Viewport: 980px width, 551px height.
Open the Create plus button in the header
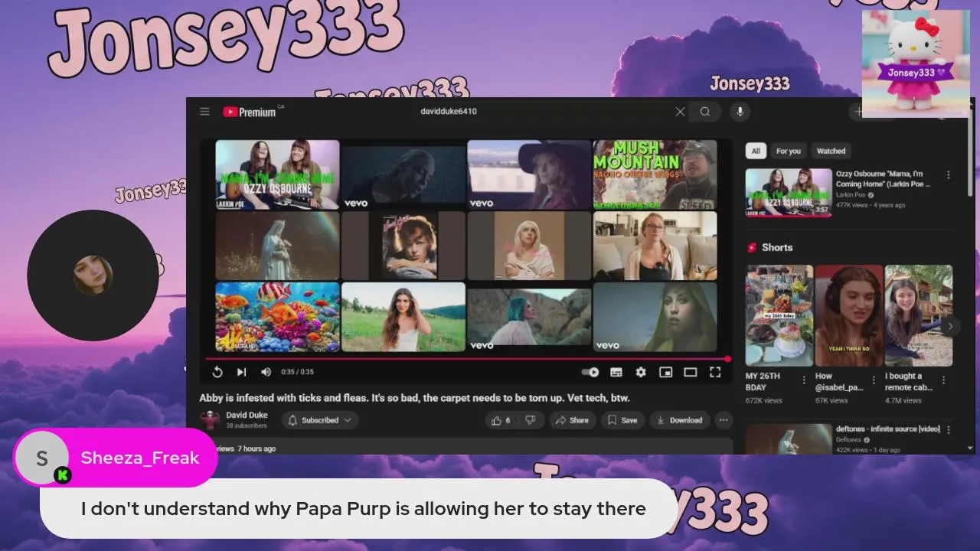pos(858,112)
